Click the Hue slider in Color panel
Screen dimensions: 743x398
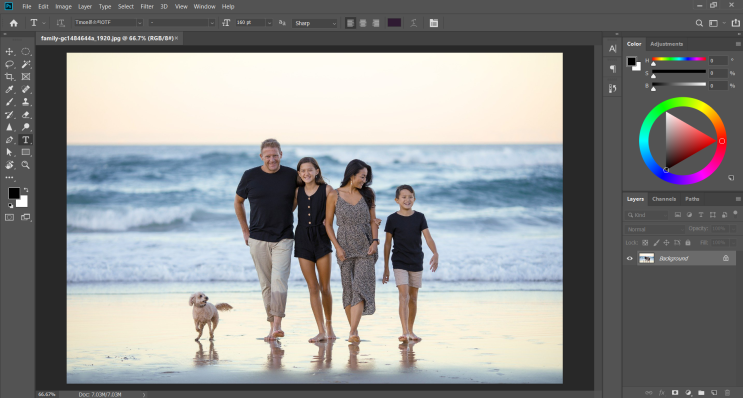679,59
